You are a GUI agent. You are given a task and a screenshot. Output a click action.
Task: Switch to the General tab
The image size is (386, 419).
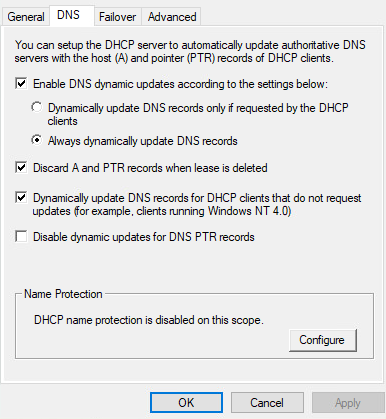tap(26, 17)
